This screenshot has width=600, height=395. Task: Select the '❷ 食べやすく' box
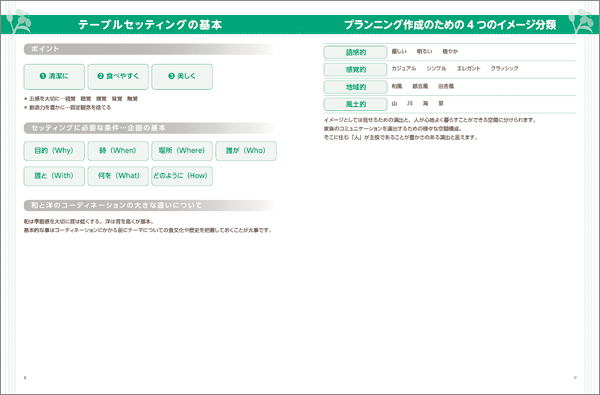pyautogui.click(x=118, y=77)
